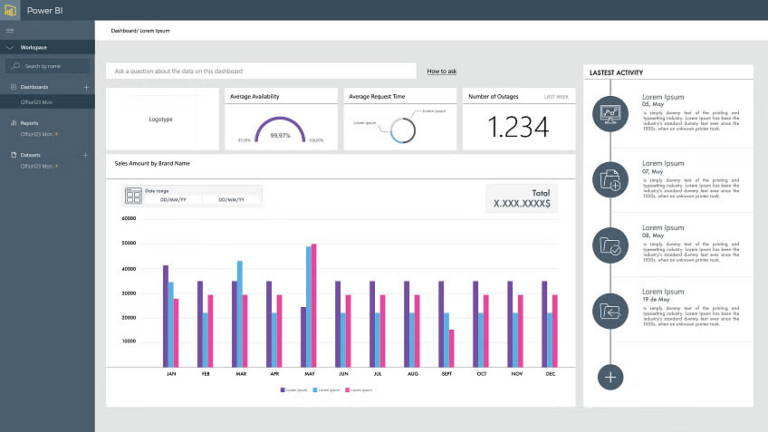
Task: Click the How to ask link
Action: pyautogui.click(x=441, y=71)
